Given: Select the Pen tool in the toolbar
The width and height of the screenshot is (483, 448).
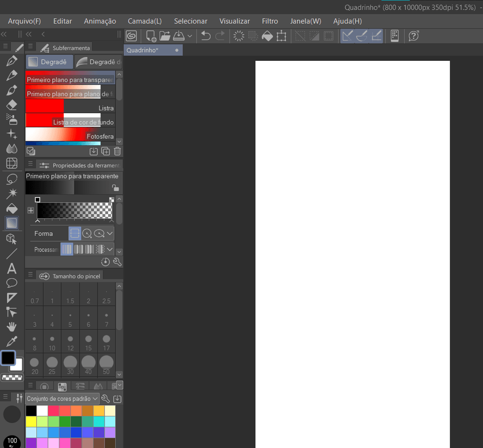Looking at the screenshot, I should click(12, 61).
